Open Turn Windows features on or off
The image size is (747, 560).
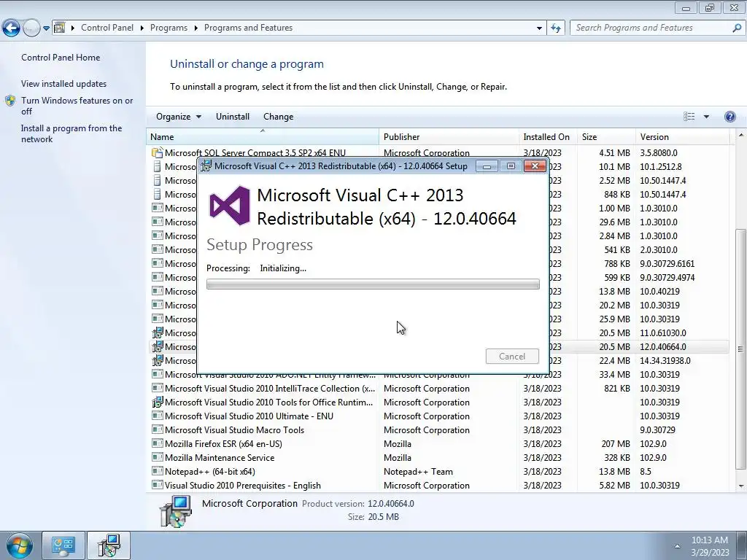tap(77, 106)
